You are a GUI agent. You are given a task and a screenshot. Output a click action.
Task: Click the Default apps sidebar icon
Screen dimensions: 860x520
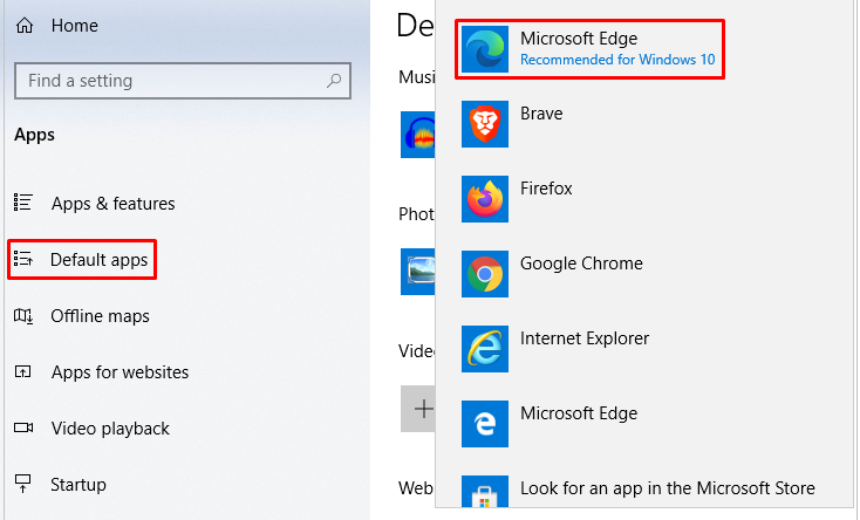23,258
